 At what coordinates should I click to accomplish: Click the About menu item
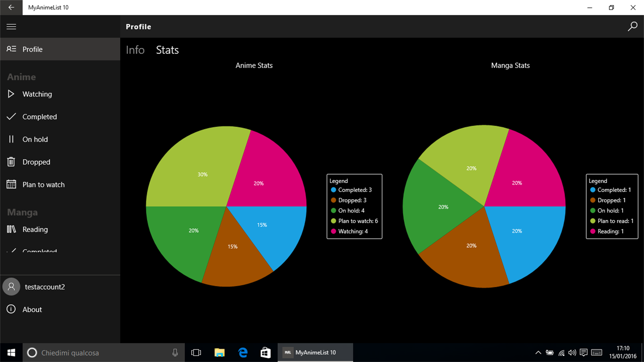tap(32, 309)
